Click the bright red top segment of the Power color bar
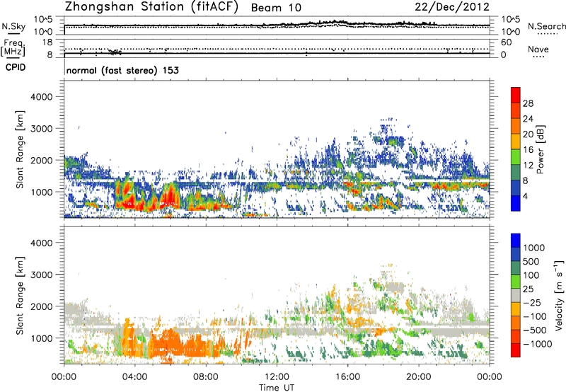The width and height of the screenshot is (566, 392). (516, 95)
